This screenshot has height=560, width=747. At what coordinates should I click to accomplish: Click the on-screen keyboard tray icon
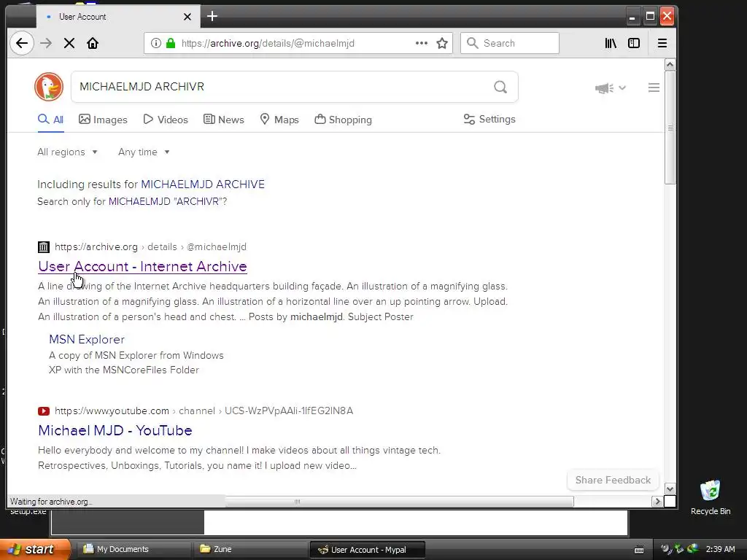point(639,550)
